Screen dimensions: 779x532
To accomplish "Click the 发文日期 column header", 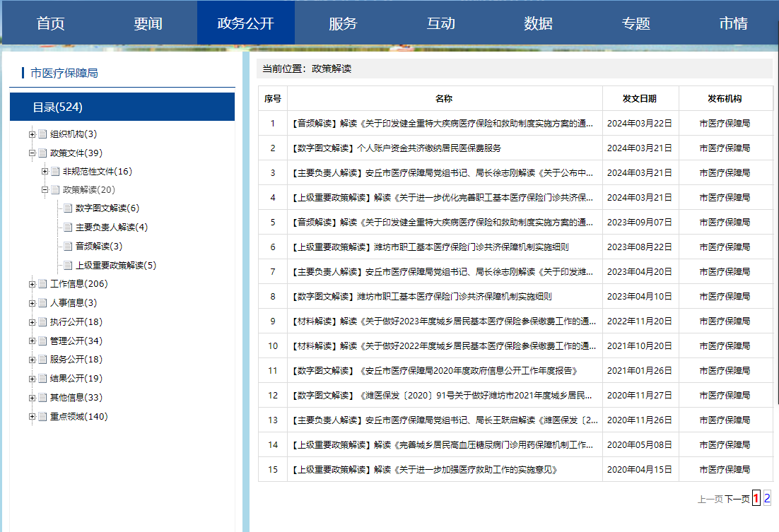I will tap(640, 99).
